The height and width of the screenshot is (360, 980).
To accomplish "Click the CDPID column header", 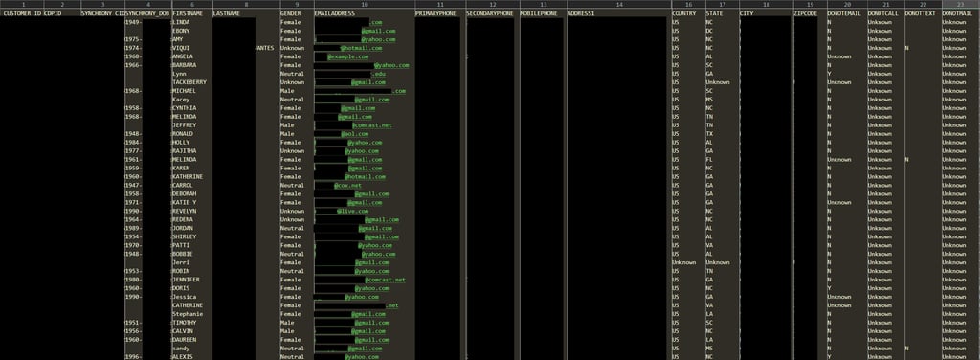I will click(53, 13).
